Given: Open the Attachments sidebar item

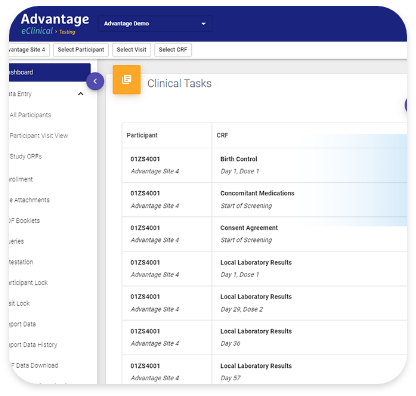Looking at the screenshot, I should coord(30,200).
